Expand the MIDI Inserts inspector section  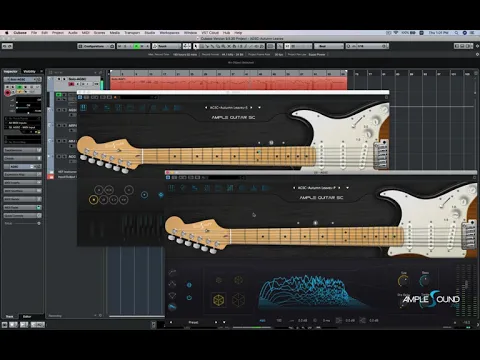coord(22,183)
